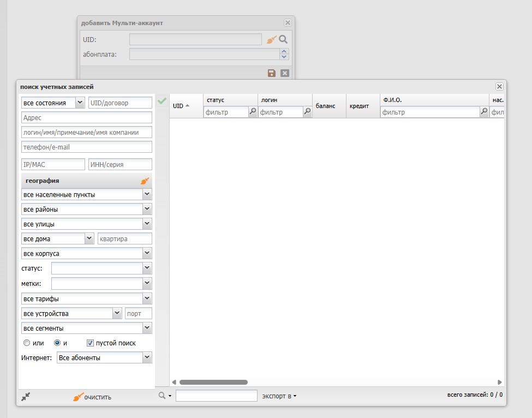Select the radio button и
This screenshot has height=418, width=532.
click(x=57, y=343)
